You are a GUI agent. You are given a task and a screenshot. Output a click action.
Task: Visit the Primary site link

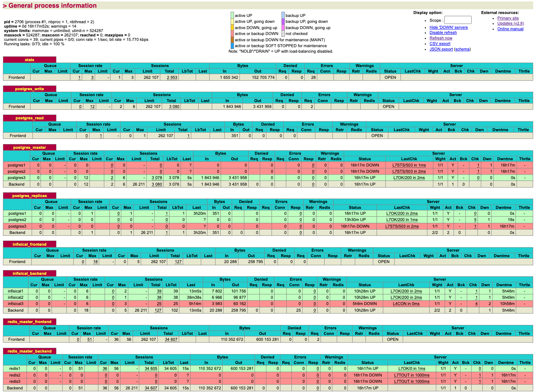pos(508,18)
